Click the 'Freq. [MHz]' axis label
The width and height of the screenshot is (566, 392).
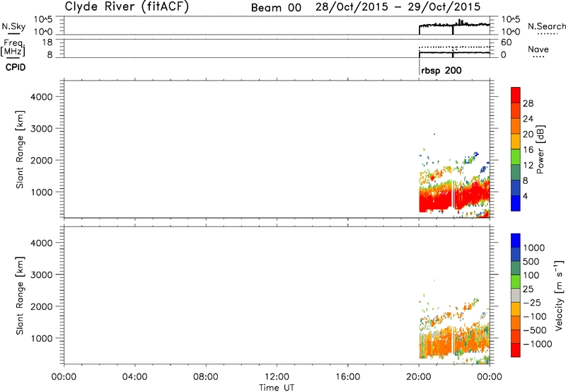click(x=13, y=47)
